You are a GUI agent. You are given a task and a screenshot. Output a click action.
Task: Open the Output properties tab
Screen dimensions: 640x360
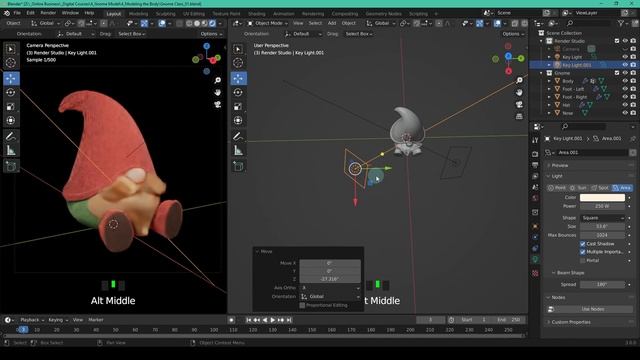point(535,165)
